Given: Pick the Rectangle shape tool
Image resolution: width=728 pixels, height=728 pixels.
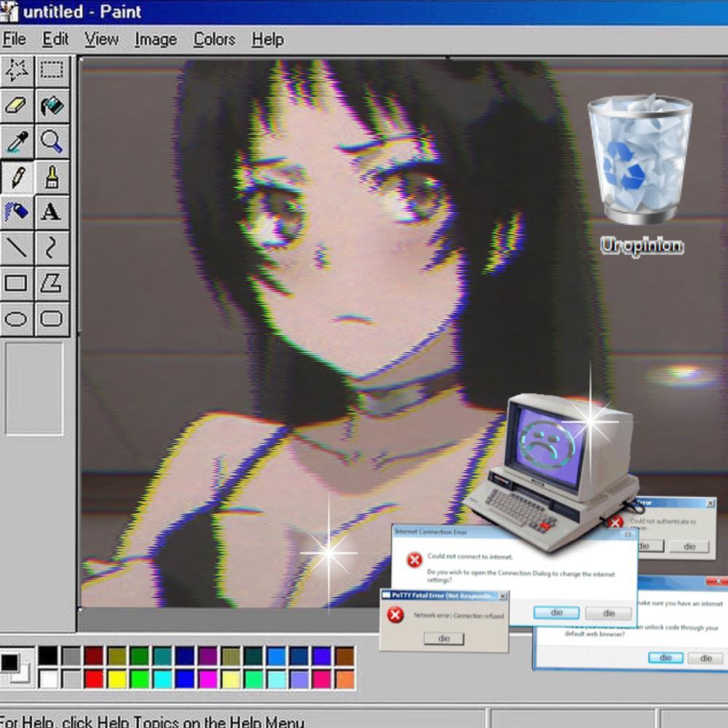Looking at the screenshot, I should (x=17, y=283).
